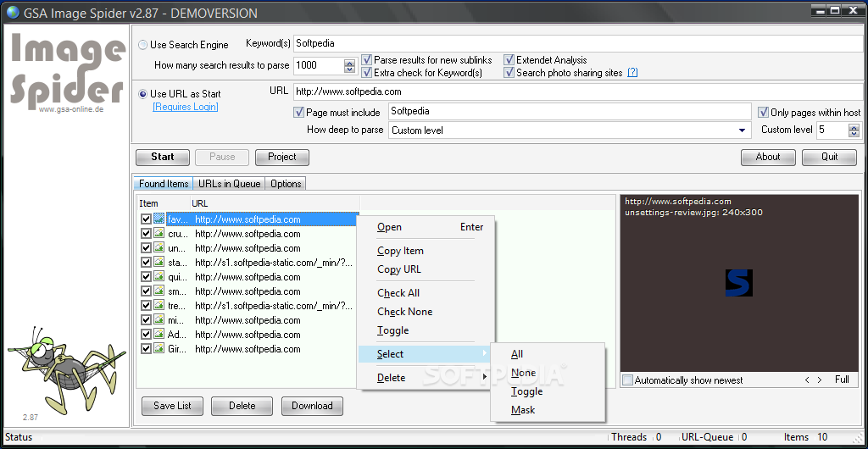Show previous image with the < arrow
Image resolution: width=868 pixels, height=449 pixels.
(x=807, y=380)
